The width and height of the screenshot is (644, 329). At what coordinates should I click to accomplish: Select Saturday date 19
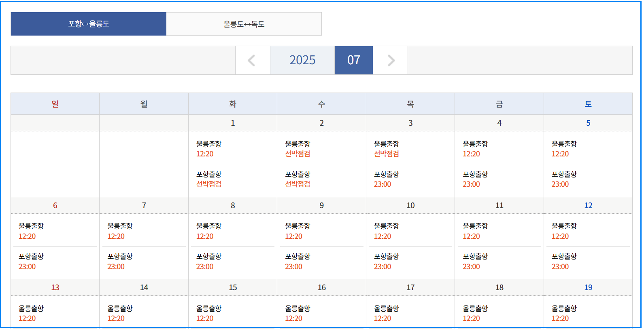[588, 287]
